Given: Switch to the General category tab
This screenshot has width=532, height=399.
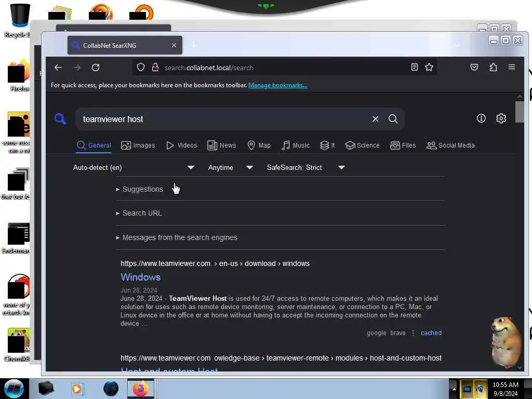Looking at the screenshot, I should tap(94, 145).
